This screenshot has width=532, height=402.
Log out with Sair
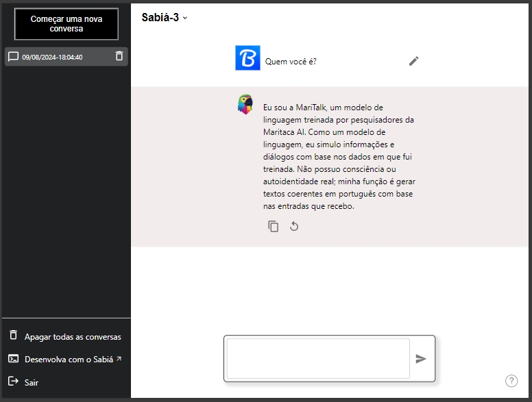32,383
